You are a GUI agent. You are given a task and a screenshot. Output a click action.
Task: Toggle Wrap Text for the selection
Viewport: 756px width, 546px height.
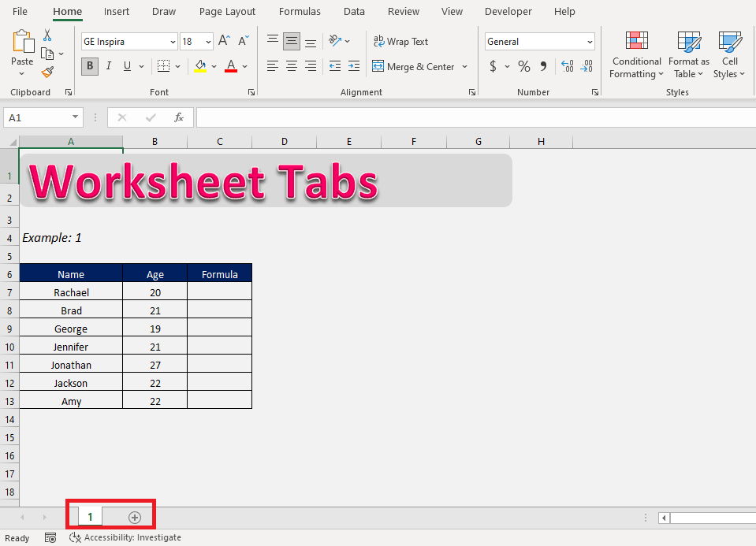(x=402, y=41)
